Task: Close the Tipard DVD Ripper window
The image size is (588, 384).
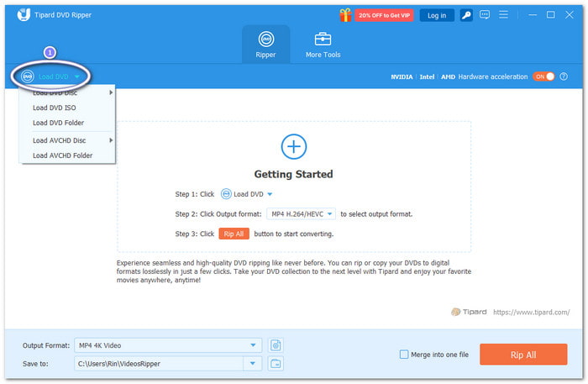Action: (x=570, y=14)
